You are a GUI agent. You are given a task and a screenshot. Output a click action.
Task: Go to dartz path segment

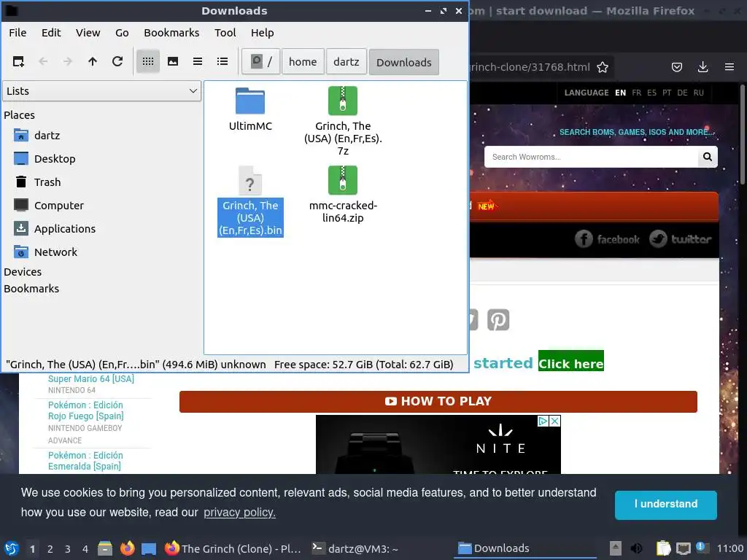point(347,62)
